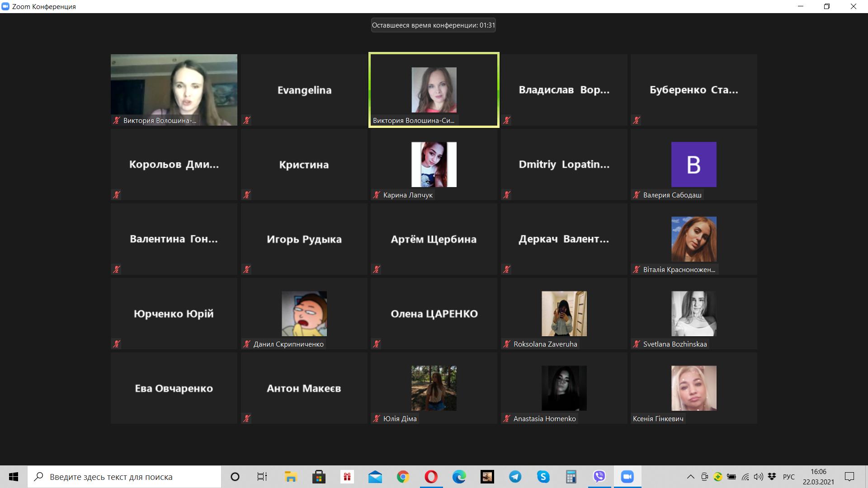Open Viber from the taskbar
The width and height of the screenshot is (868, 488).
click(x=599, y=477)
